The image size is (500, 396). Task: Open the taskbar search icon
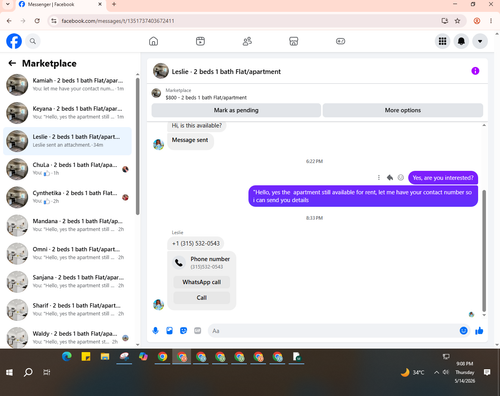[28, 372]
